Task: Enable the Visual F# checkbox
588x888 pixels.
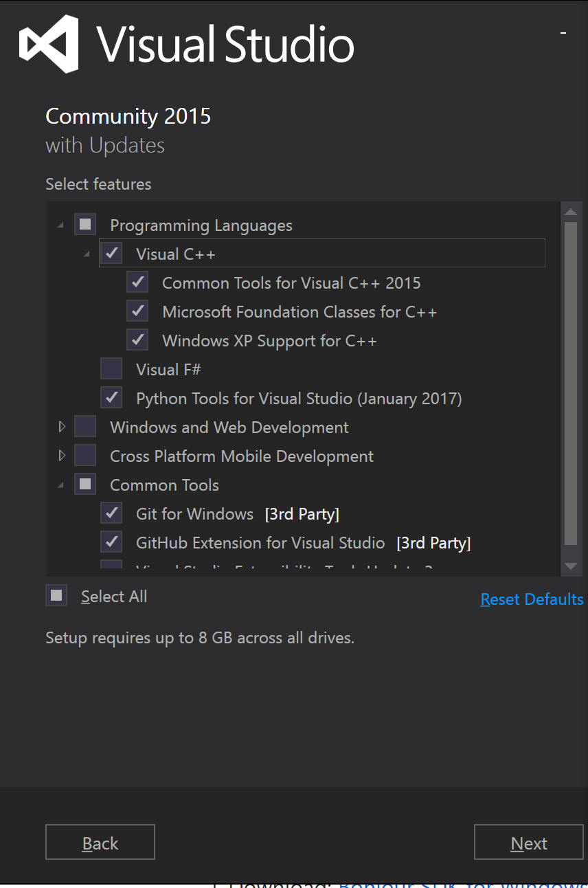Action: pos(111,369)
